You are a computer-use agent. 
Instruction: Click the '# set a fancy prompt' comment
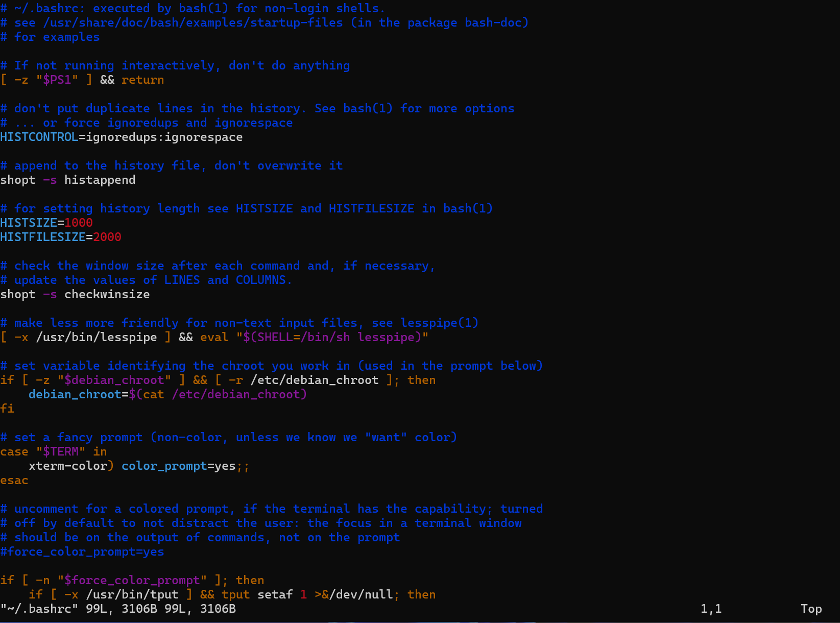click(229, 437)
